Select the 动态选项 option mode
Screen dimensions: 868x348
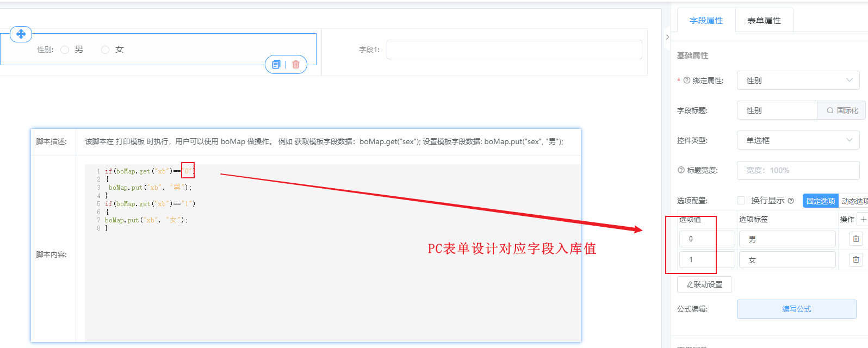pyautogui.click(x=854, y=201)
